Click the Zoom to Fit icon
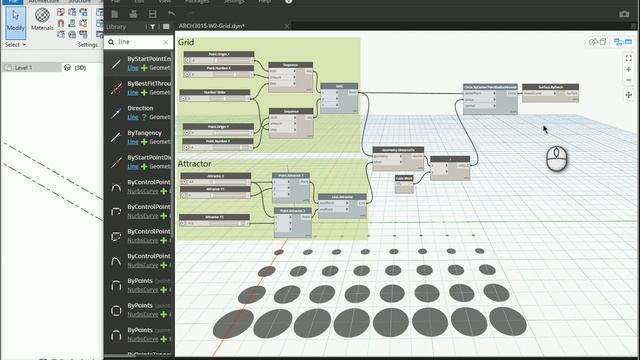The image size is (640, 360). pos(629,58)
